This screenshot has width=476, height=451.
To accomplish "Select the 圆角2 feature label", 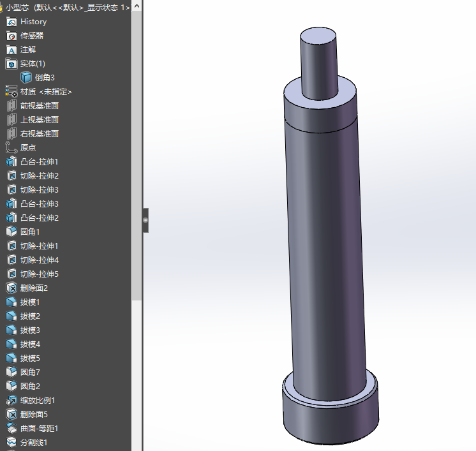I will pyautogui.click(x=30, y=386).
